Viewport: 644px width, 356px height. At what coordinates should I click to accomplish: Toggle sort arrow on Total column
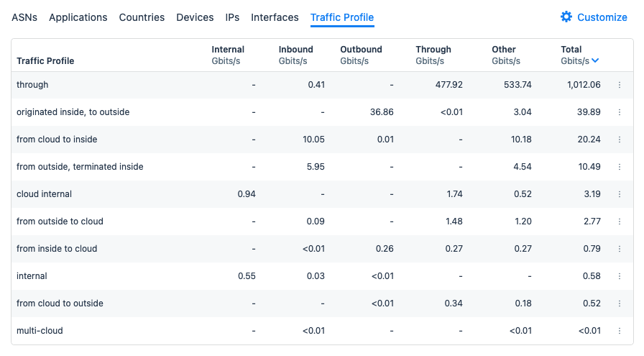[595, 61]
